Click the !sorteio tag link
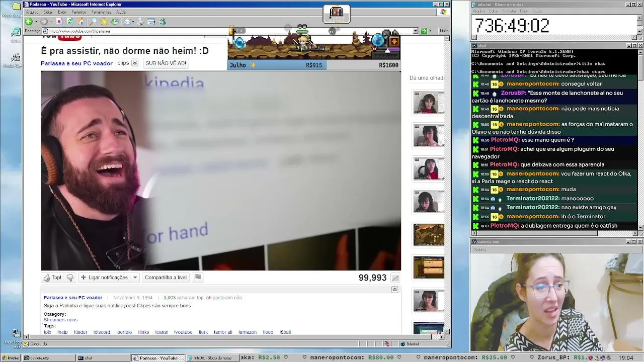 point(124,332)
